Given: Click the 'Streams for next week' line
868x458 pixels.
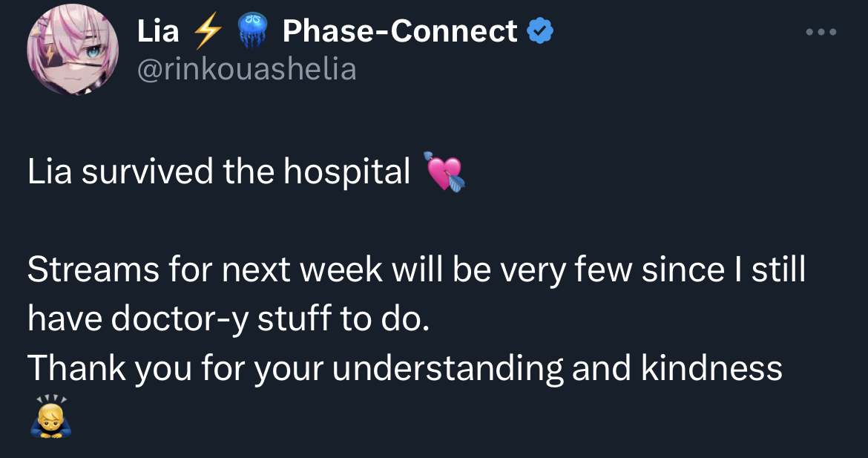Looking at the screenshot, I should pyautogui.click(x=416, y=269).
